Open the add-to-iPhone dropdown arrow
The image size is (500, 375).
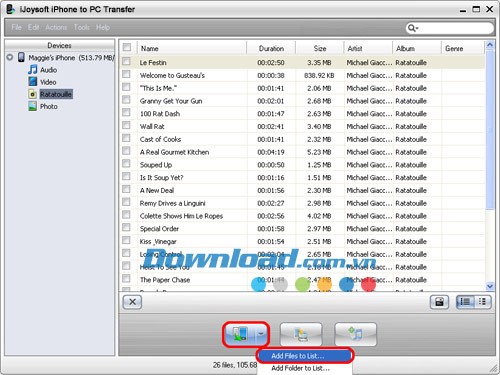262,334
